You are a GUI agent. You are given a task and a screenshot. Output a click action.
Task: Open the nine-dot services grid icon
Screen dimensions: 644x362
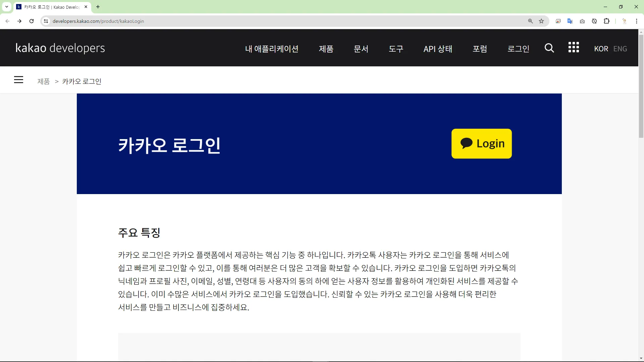pyautogui.click(x=574, y=48)
